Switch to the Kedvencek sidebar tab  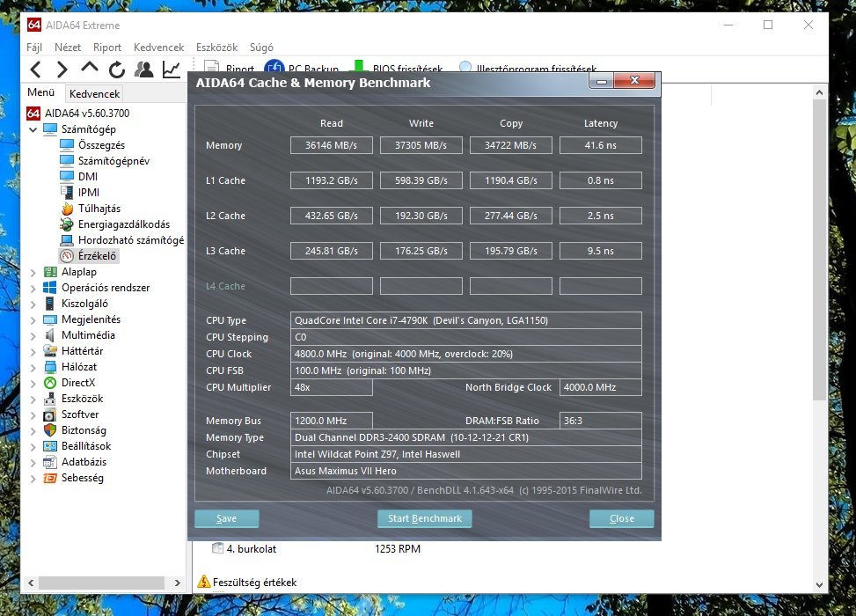94,93
